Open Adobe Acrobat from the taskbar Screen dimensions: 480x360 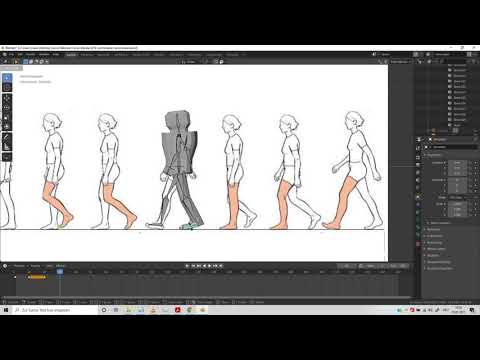pyautogui.click(x=178, y=310)
